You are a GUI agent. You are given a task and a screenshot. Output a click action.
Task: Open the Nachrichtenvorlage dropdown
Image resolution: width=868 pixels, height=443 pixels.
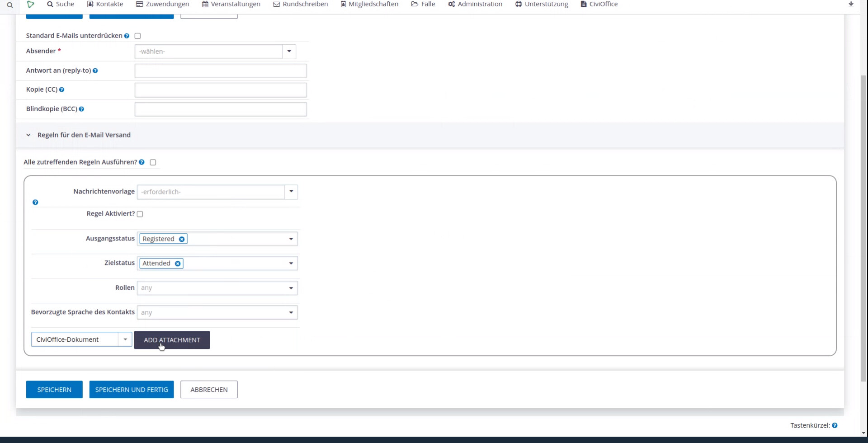point(217,192)
